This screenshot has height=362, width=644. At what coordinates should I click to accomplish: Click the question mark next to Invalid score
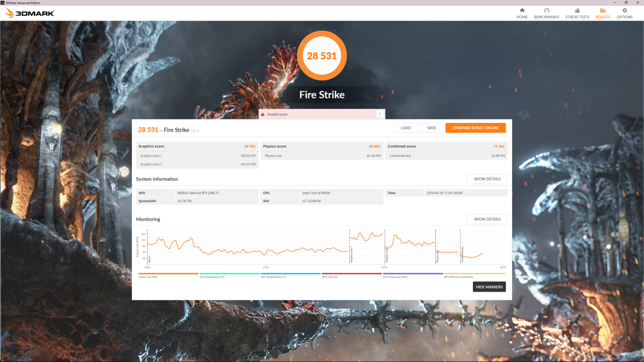pyautogui.click(x=380, y=114)
